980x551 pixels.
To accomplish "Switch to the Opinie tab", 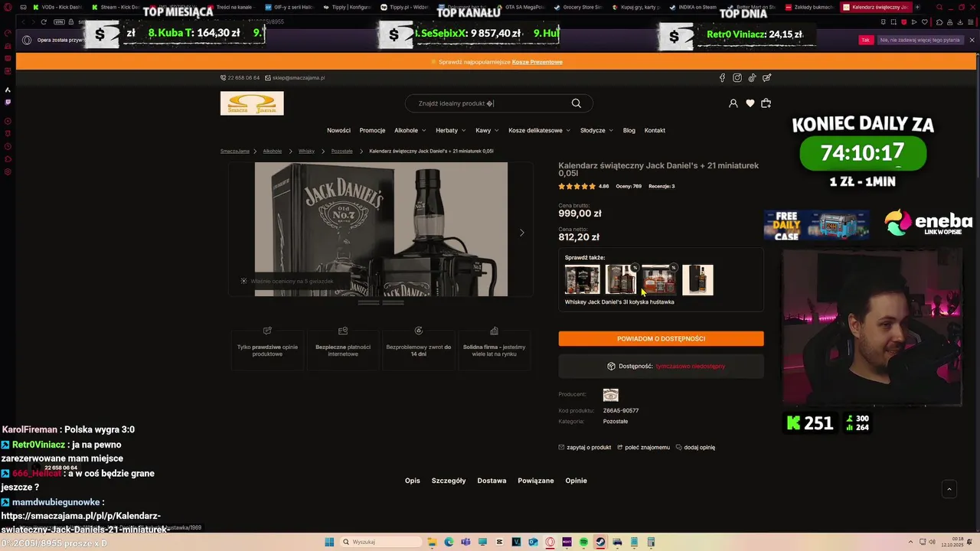I will point(577,481).
